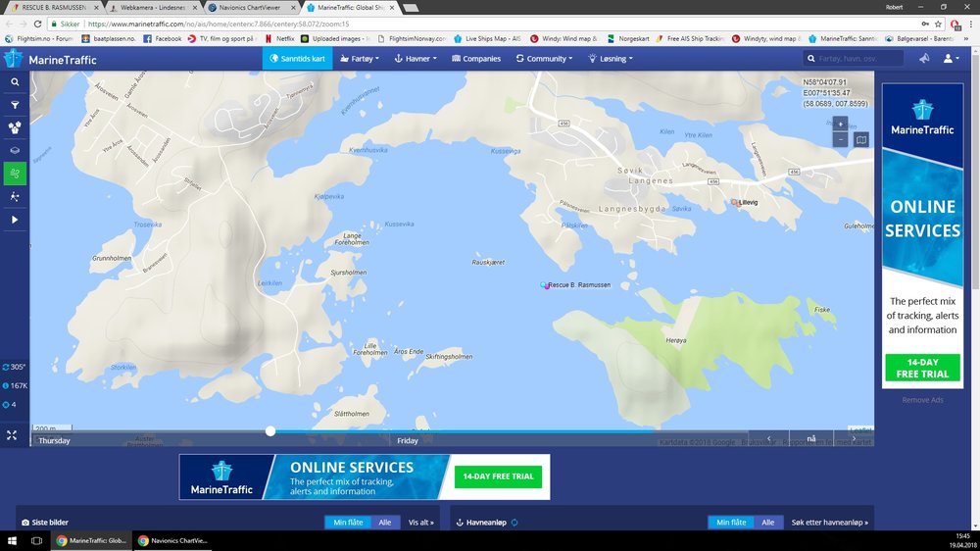
Task: Toggle fullscreen map with expand arrows icon
Action: click(x=12, y=435)
